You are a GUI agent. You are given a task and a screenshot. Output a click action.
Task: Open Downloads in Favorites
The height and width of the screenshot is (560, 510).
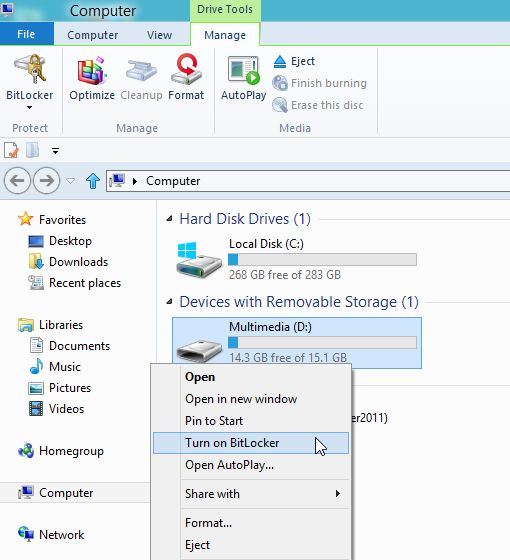[68, 262]
